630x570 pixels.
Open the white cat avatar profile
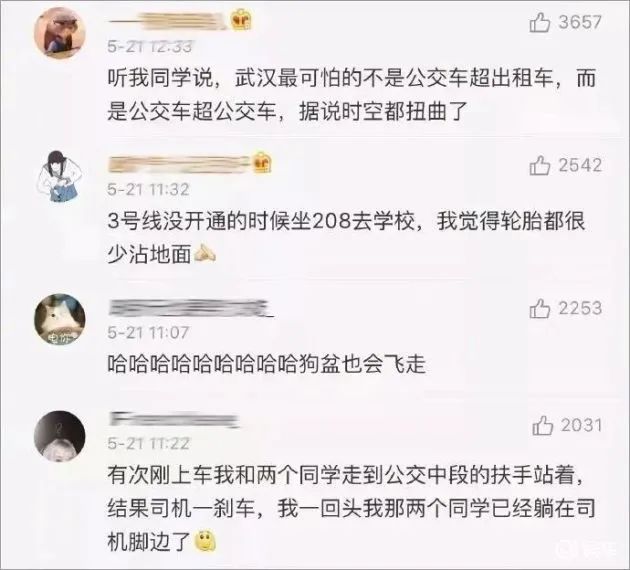click(x=59, y=319)
